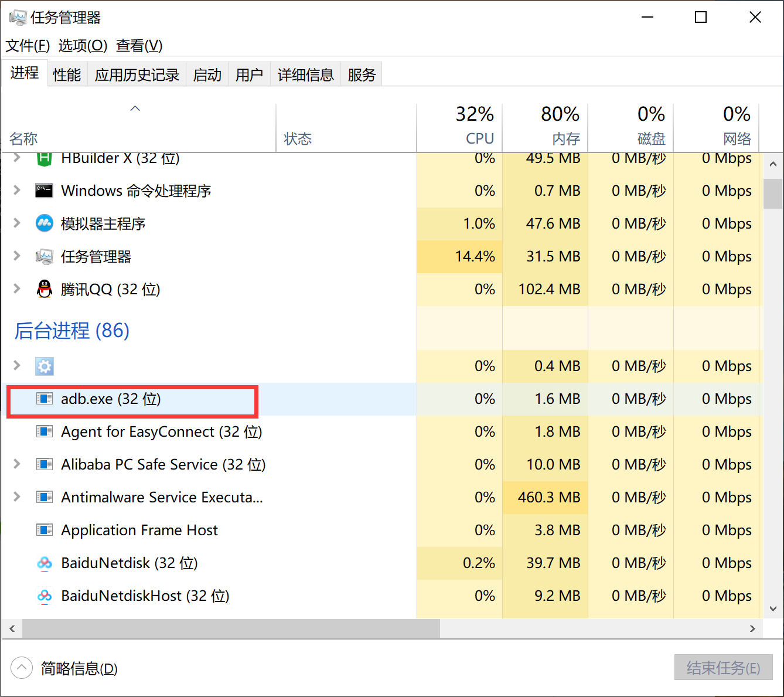Click the adb.exe process icon
784x697 pixels.
45,399
